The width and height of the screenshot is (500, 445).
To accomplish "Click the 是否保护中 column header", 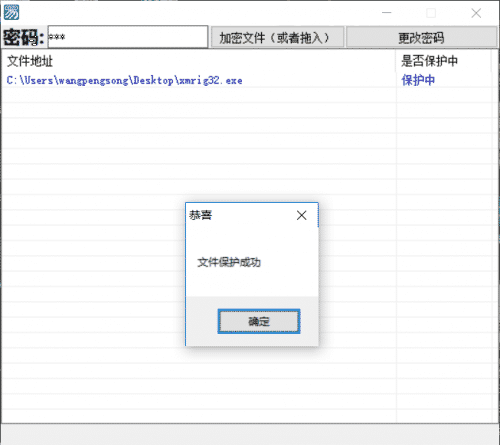I will click(443, 61).
